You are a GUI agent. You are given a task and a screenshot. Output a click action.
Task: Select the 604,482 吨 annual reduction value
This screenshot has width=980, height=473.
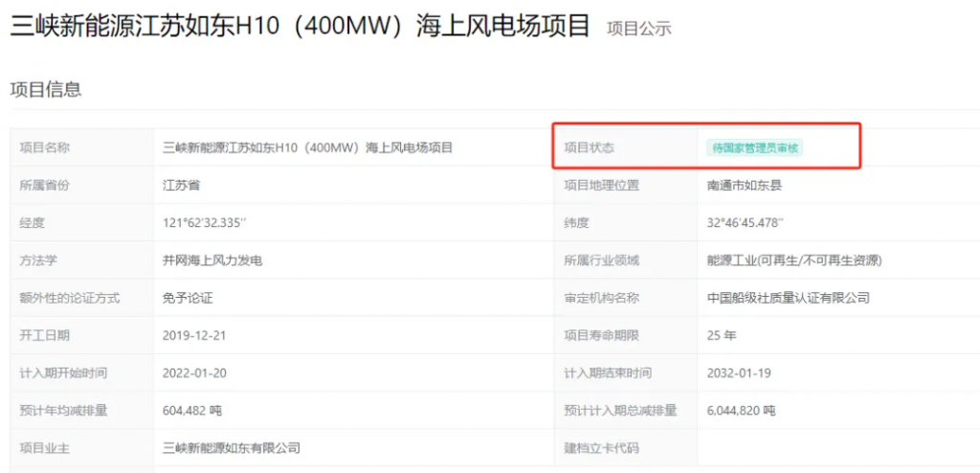[192, 410]
